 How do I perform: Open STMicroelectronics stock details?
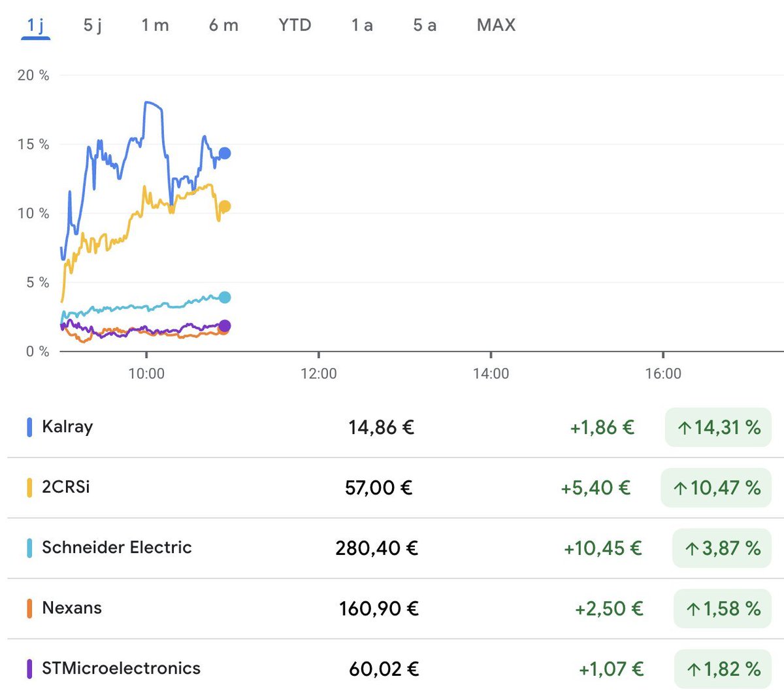point(396,669)
